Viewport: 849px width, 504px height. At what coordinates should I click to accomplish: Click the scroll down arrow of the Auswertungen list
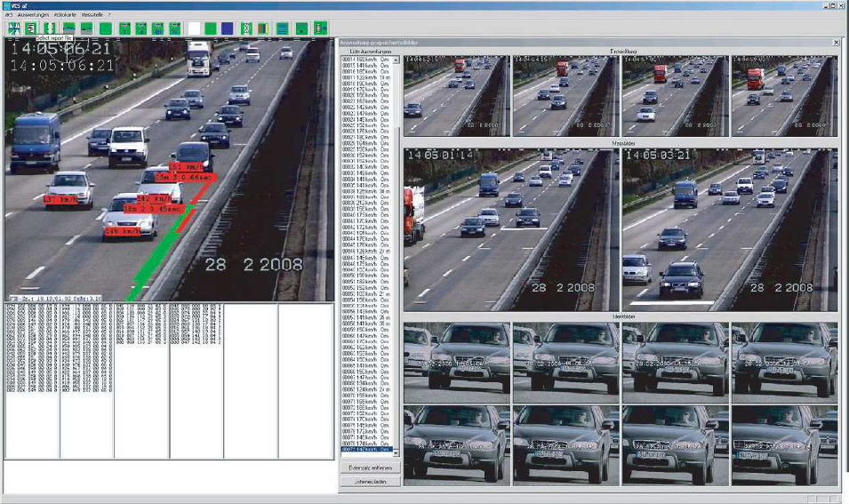(396, 452)
